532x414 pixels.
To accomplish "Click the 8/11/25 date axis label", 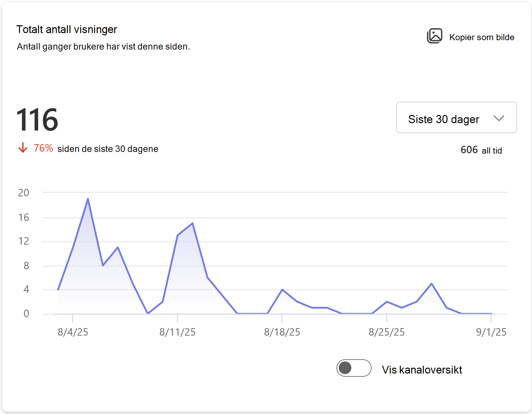I will [177, 332].
